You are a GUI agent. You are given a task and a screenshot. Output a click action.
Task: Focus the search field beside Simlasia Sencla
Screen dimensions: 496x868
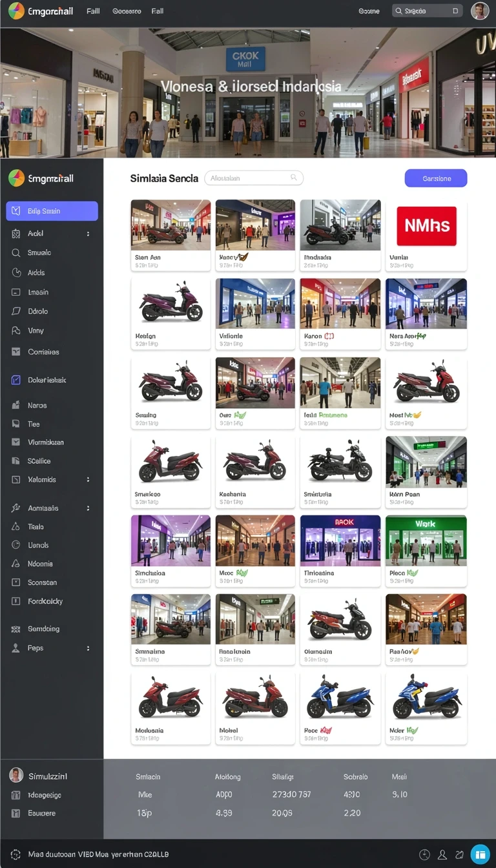coord(254,178)
